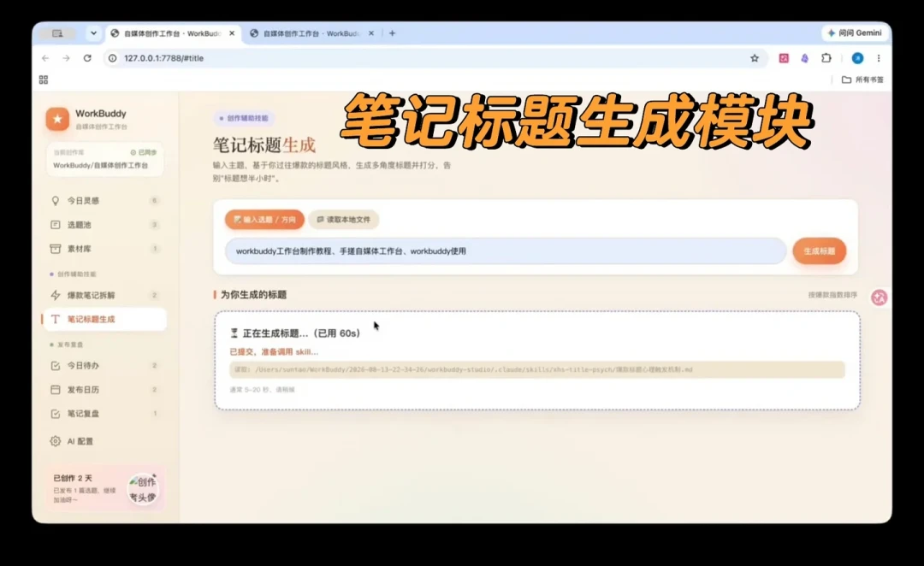This screenshot has height=566, width=924.
Task: Open 笔记复盘 in the sidebar
Action: 104,414
